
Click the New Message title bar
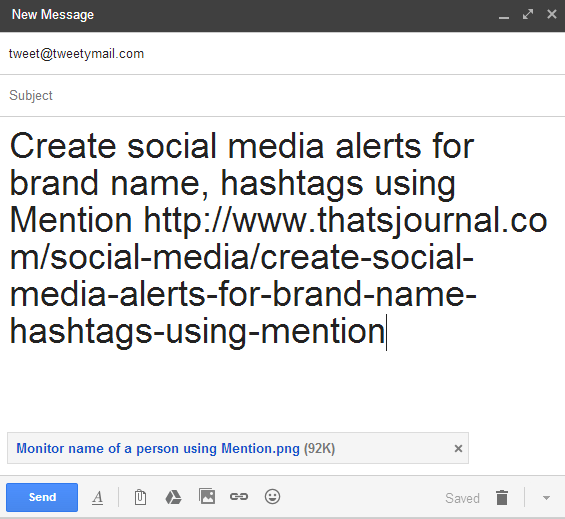[x=282, y=15]
